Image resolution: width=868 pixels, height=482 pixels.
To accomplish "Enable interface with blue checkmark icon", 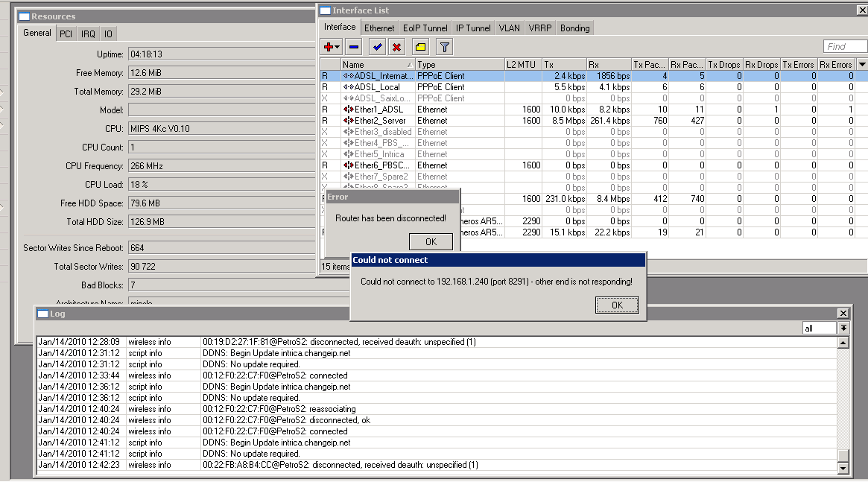I will click(x=378, y=47).
